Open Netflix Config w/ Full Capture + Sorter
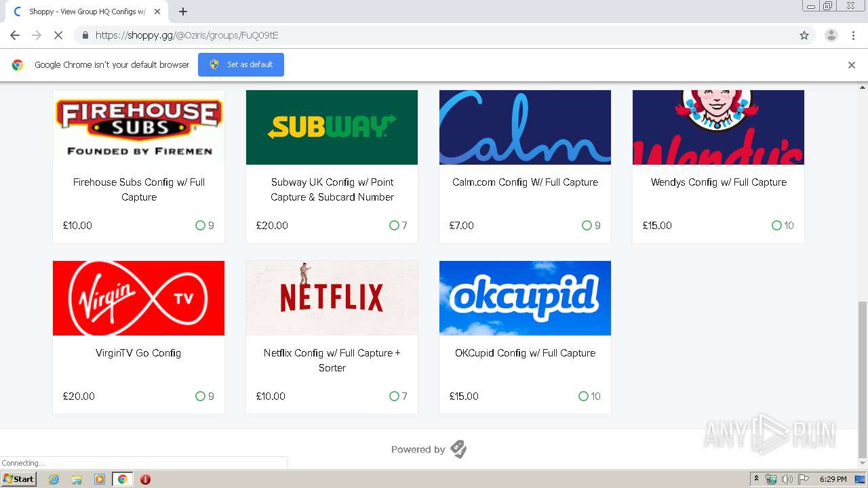This screenshot has height=488, width=868. (x=332, y=361)
